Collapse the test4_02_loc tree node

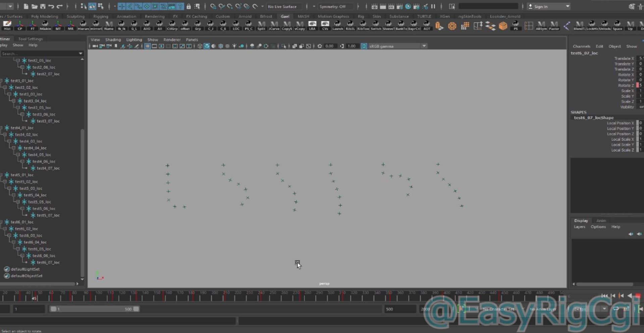point(5,134)
